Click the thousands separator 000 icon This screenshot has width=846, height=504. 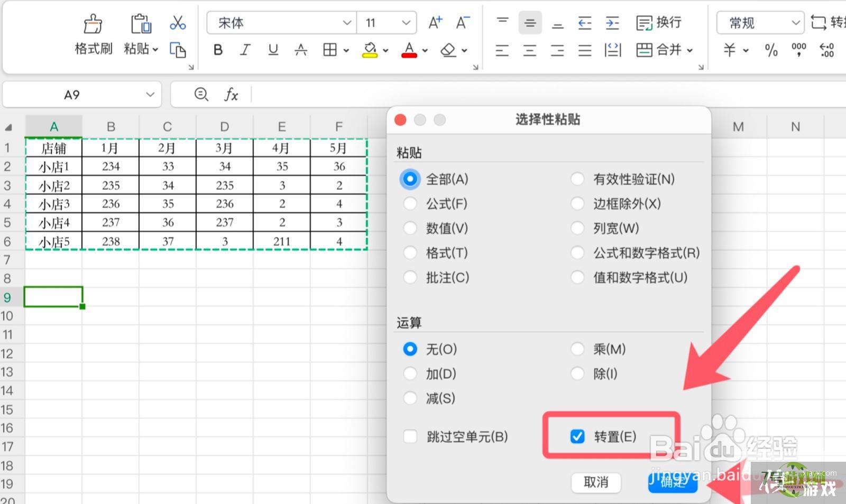coord(798,50)
